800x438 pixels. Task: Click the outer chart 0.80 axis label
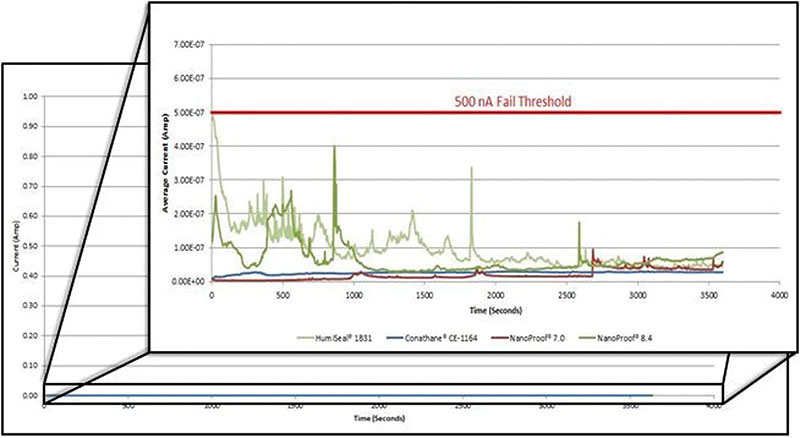(31, 156)
